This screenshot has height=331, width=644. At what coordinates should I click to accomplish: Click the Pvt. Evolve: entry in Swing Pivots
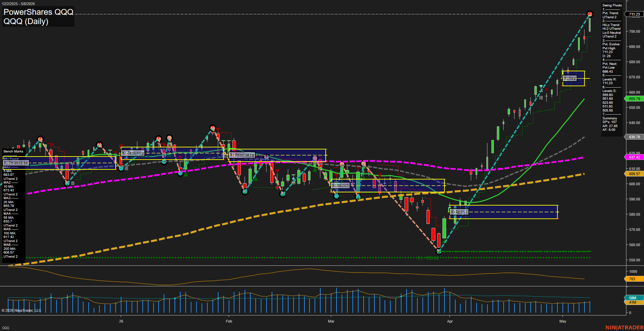coord(611,44)
